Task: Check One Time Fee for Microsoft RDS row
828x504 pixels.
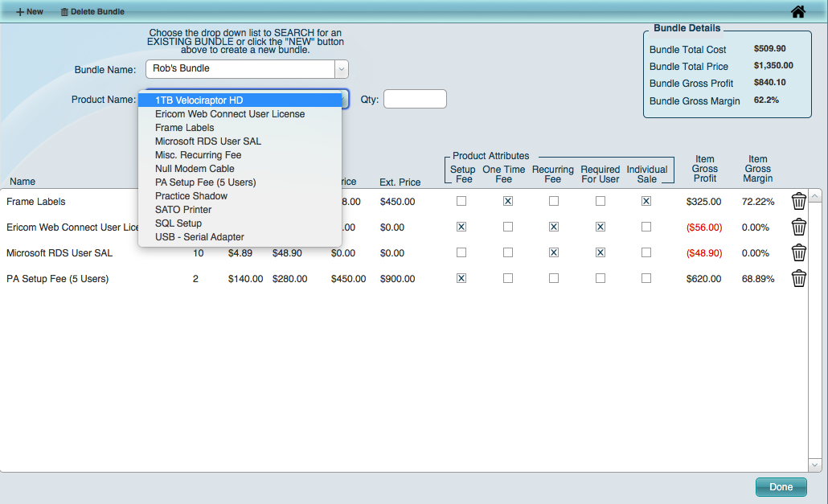Action: coord(508,252)
